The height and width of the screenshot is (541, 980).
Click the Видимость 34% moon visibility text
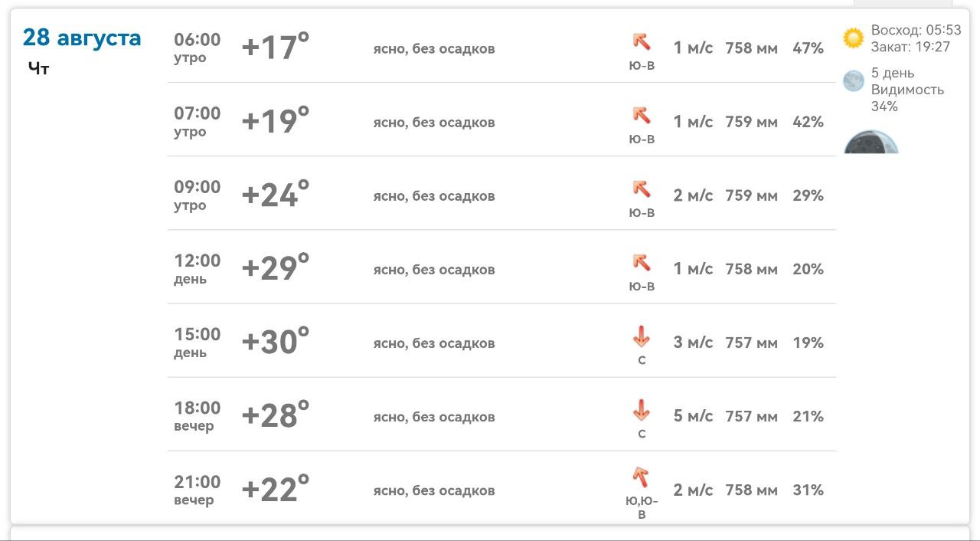click(x=907, y=97)
